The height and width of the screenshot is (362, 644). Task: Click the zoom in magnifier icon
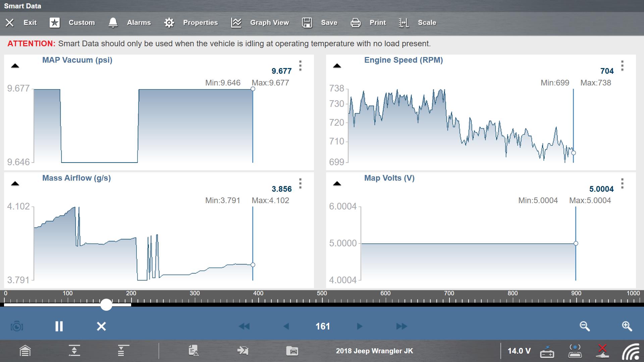[627, 326]
